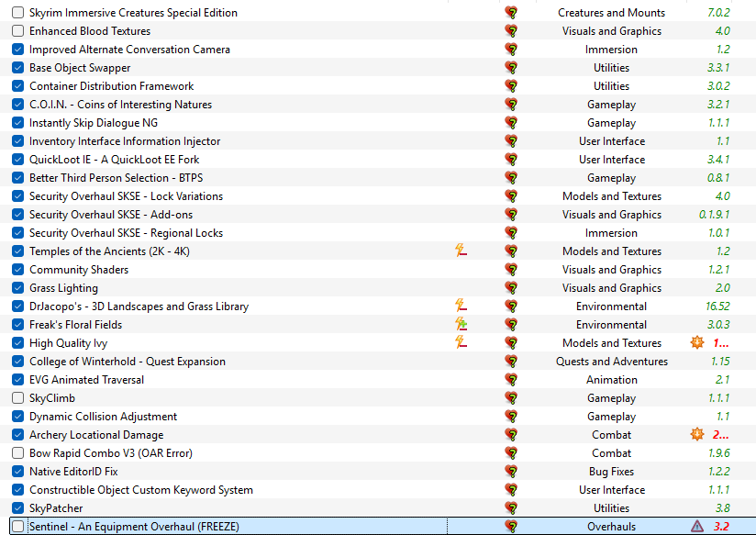This screenshot has width=756, height=535.
Task: Uncheck Constructible Object Custom Keyword System
Action: pyautogui.click(x=17, y=490)
